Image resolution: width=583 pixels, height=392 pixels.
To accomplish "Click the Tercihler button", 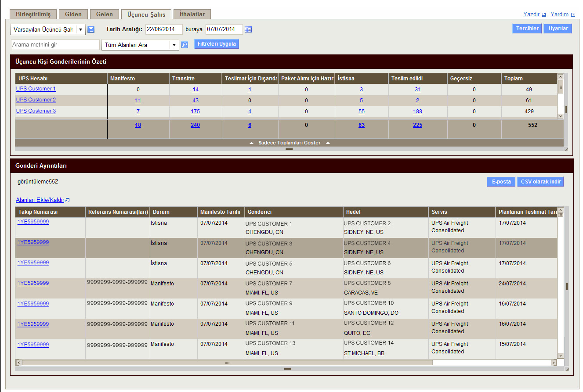I will pos(527,29).
